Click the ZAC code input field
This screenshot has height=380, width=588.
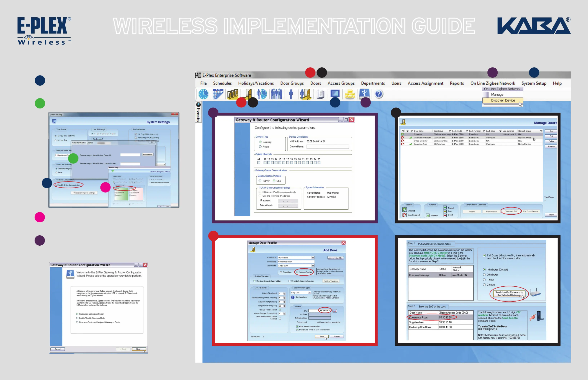click(320, 311)
